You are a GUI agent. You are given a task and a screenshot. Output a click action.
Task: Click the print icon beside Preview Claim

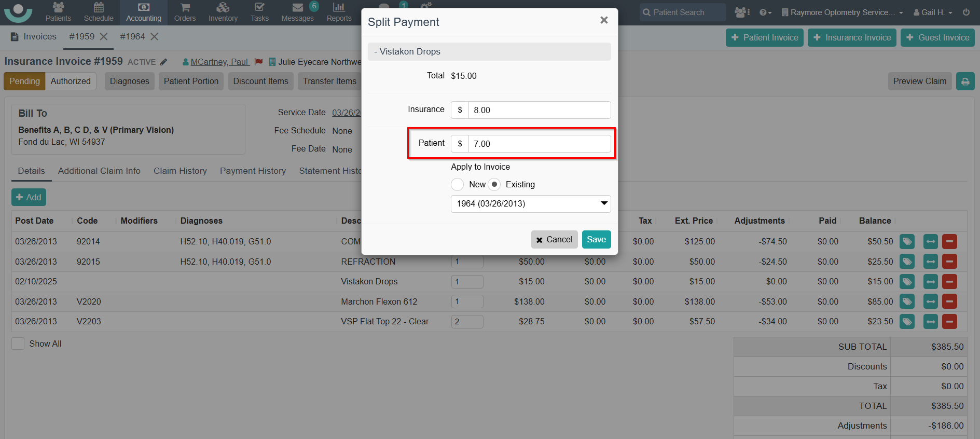coord(965,81)
